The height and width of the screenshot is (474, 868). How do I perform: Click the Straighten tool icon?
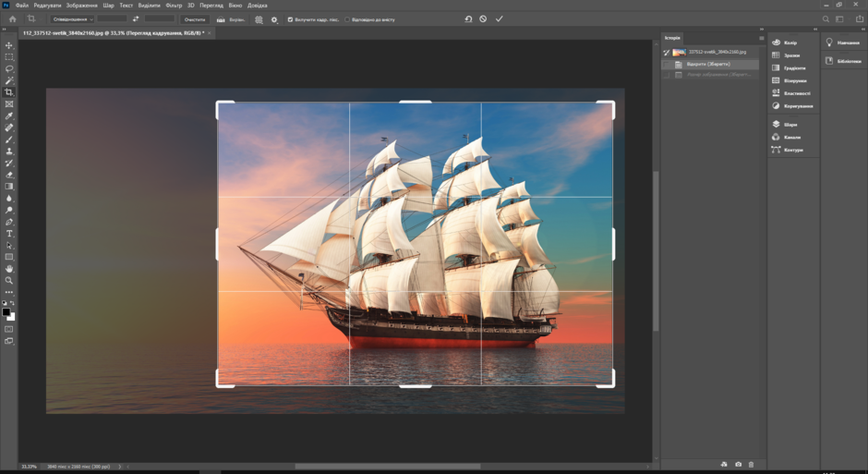click(221, 19)
